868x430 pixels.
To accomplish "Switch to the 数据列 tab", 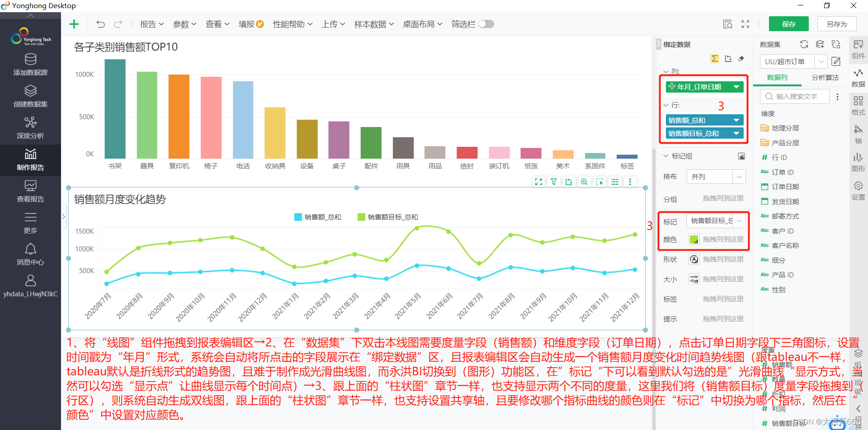I will coord(777,78).
